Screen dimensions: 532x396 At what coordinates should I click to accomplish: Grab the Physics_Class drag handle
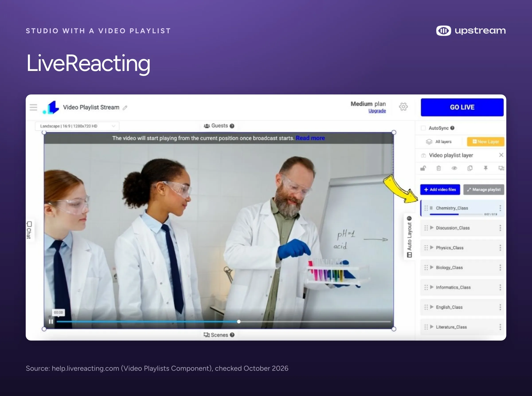[x=426, y=248]
